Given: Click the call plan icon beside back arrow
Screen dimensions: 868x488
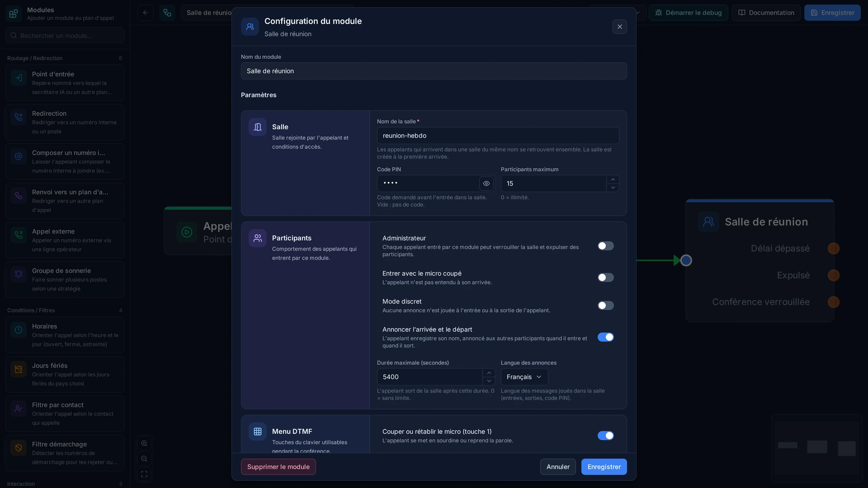Looking at the screenshot, I should [x=167, y=13].
